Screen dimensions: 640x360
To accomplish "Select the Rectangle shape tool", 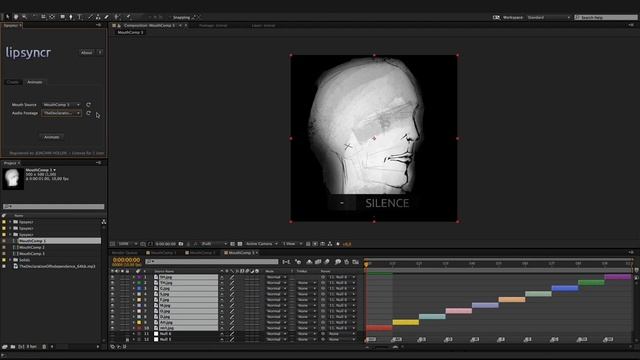I will tap(62, 17).
